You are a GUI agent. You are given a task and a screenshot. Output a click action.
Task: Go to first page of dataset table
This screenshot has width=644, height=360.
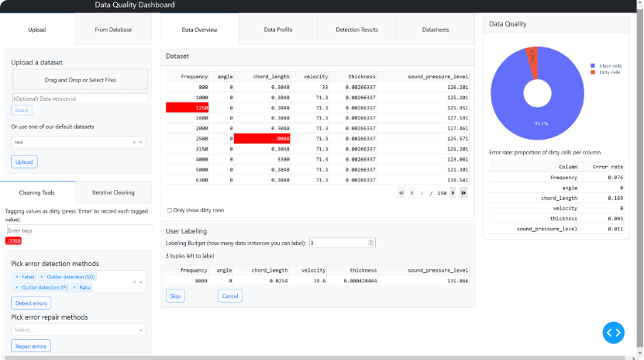coord(401,192)
